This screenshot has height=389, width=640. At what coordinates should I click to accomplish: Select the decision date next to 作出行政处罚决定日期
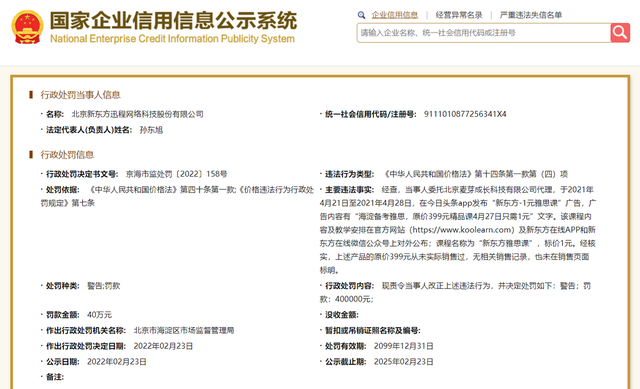coord(163,346)
